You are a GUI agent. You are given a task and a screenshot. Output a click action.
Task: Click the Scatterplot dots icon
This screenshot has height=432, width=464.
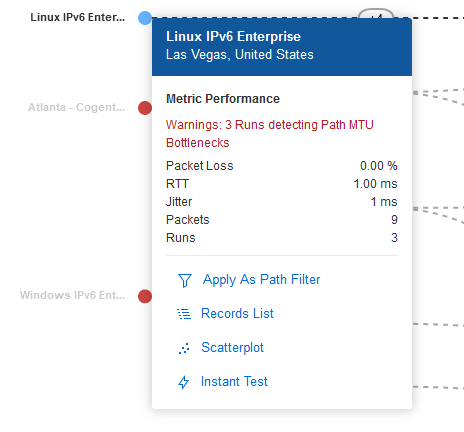point(184,348)
